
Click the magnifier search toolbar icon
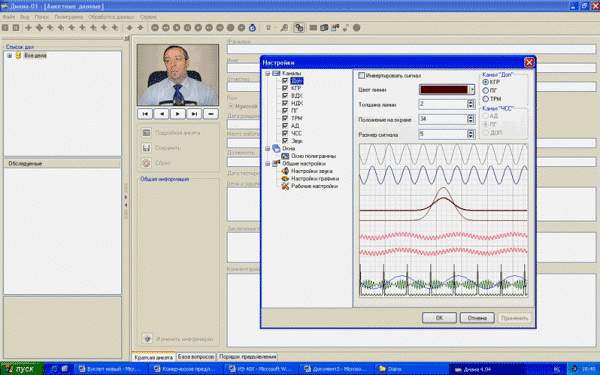(x=284, y=28)
